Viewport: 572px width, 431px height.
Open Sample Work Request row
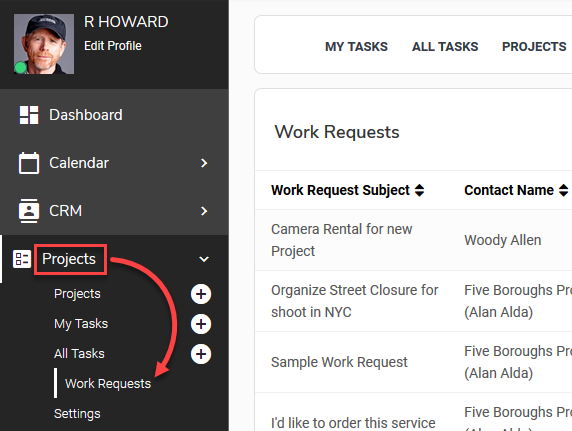pyautogui.click(x=339, y=362)
